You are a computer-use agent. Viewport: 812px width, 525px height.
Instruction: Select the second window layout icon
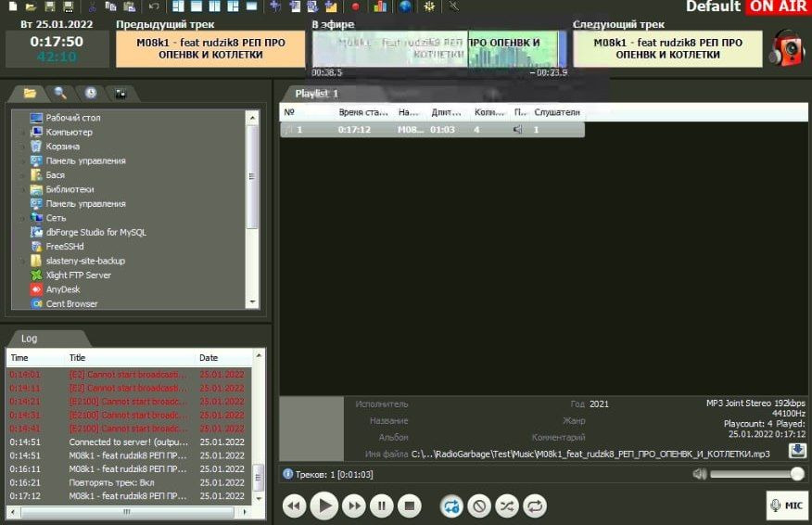click(x=197, y=6)
